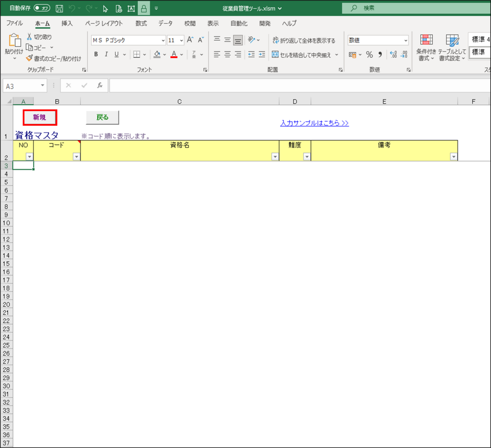Toggle Italic formatting
Screen dimensions: 491x448
point(106,54)
